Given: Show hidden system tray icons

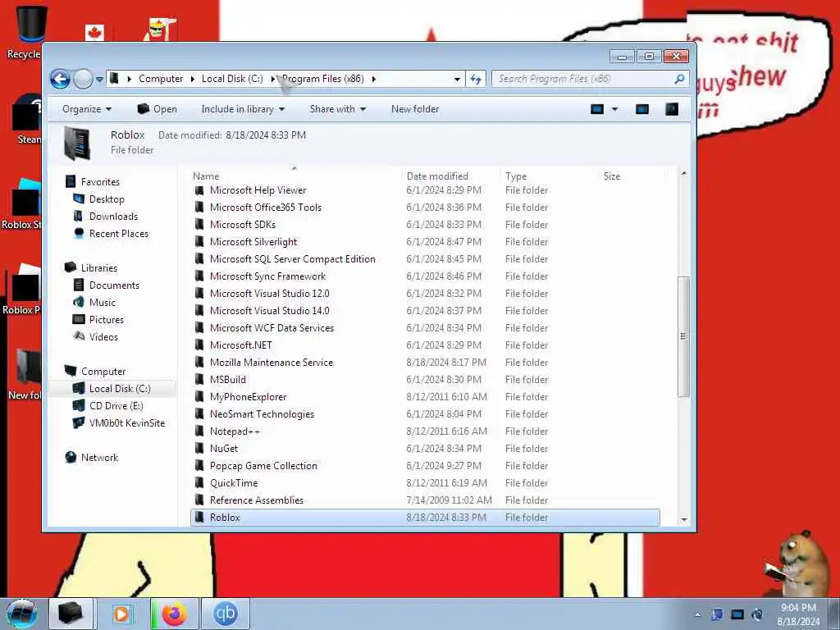Looking at the screenshot, I should (x=697, y=614).
